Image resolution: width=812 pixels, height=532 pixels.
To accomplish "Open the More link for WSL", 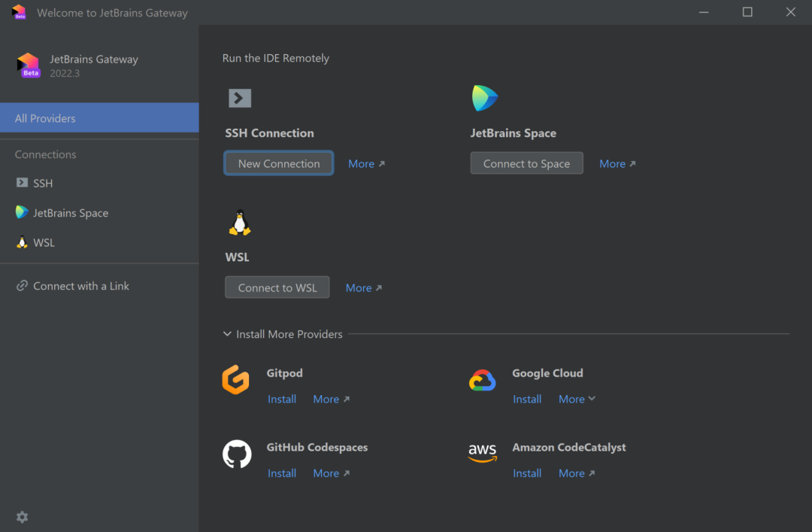I will [364, 287].
